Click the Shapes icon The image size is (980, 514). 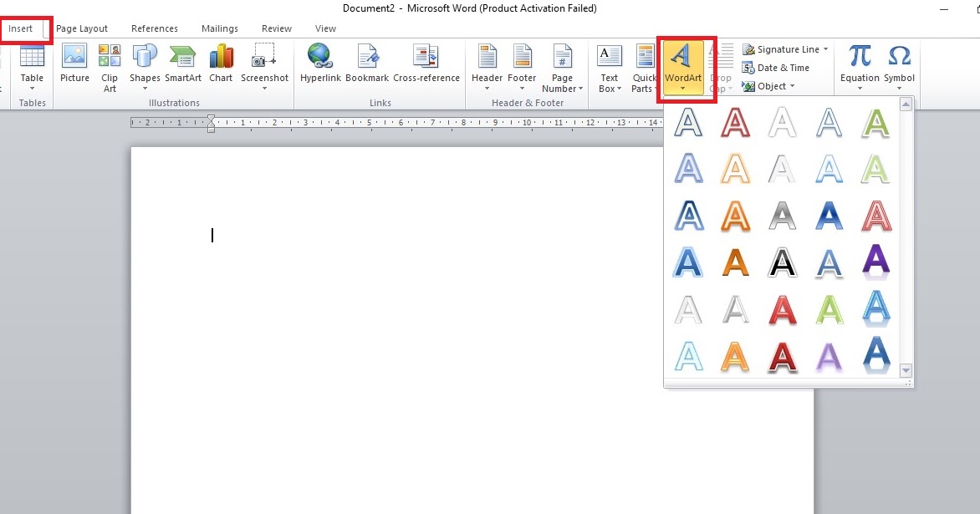click(145, 56)
